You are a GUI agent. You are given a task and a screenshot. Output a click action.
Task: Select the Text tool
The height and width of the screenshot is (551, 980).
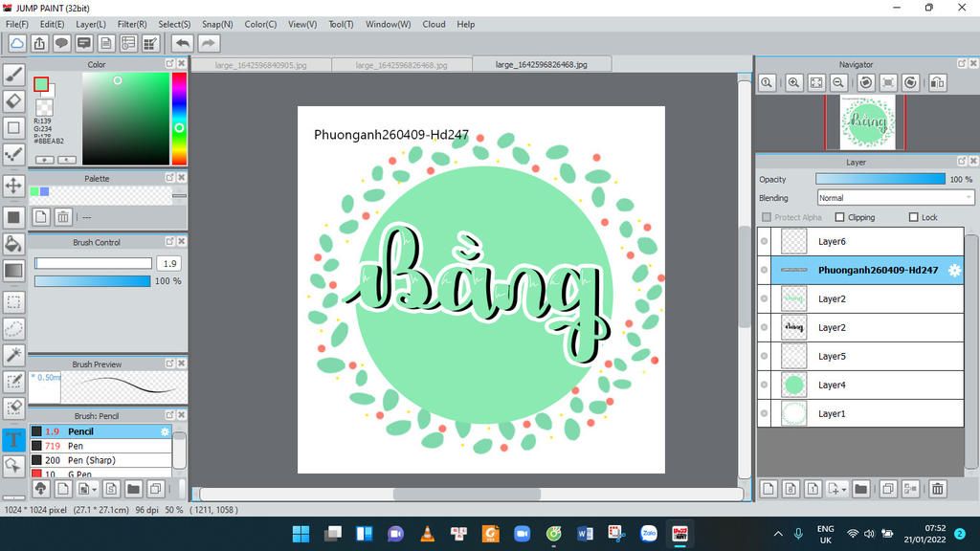tap(13, 439)
